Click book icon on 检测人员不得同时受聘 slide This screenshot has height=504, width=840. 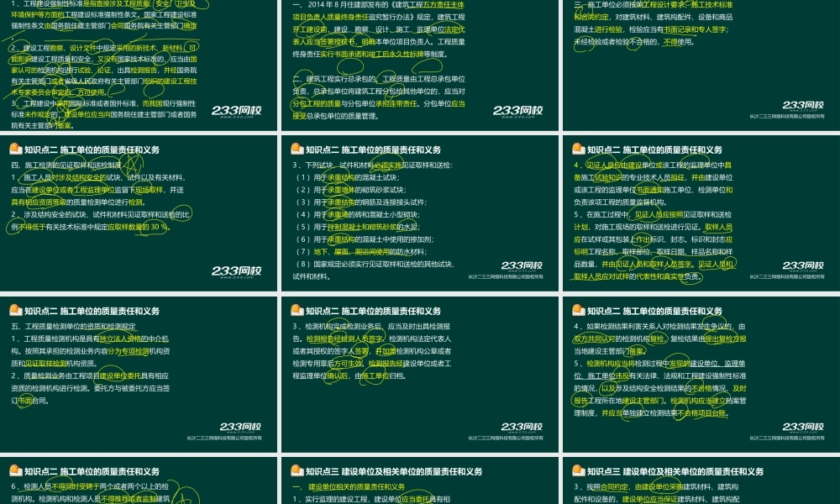tap(16, 471)
